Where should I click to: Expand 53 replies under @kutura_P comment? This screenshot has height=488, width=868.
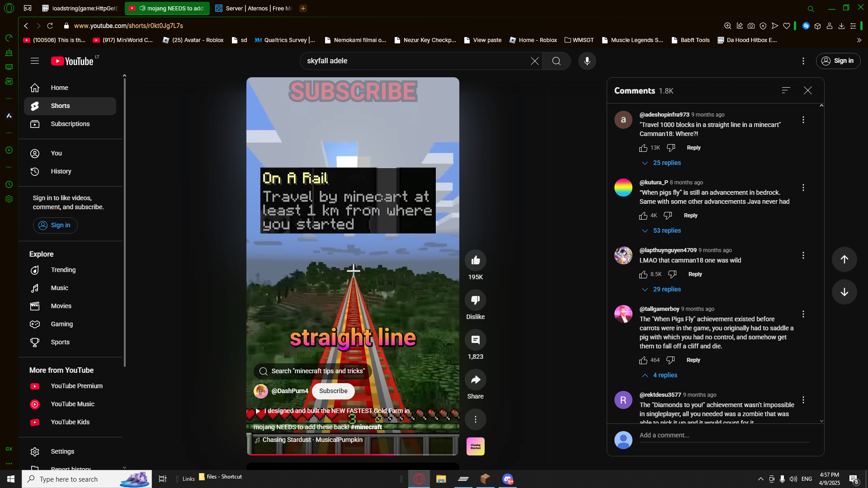tap(661, 231)
